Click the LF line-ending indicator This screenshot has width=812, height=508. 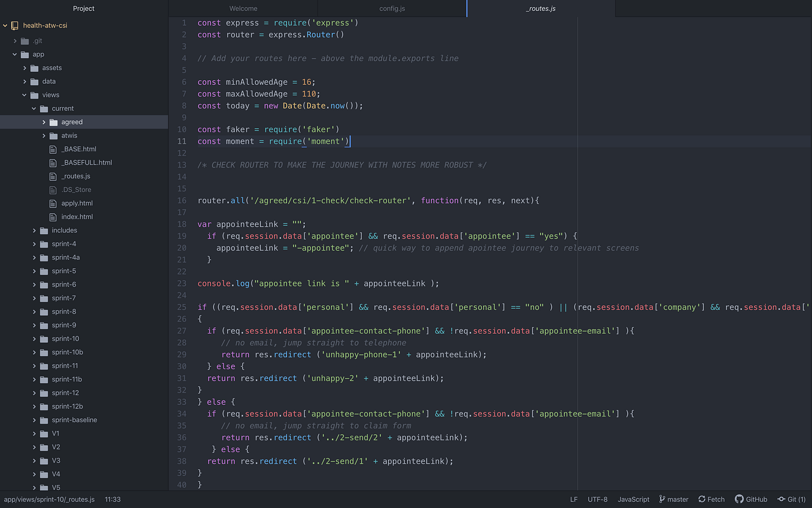pos(573,499)
